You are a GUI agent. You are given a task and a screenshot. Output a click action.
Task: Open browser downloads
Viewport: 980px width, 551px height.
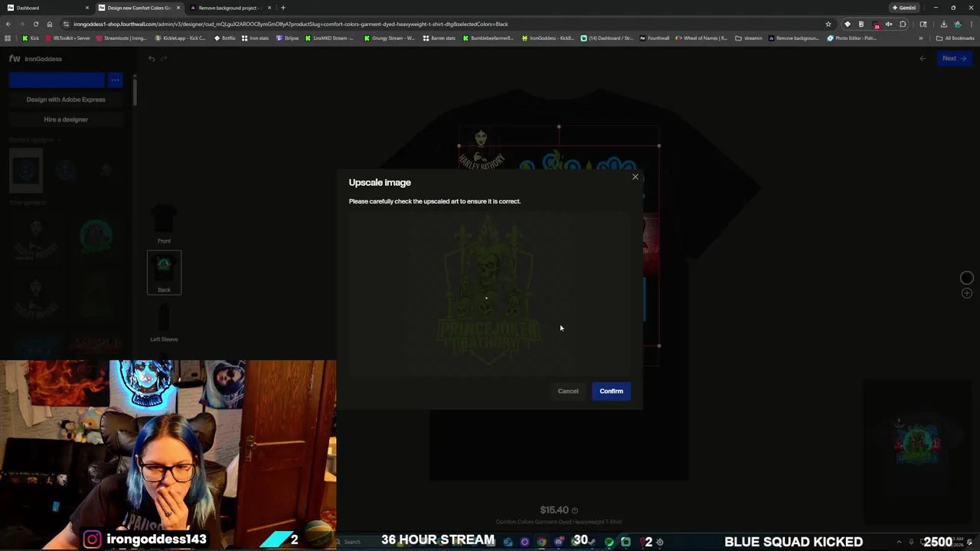[x=943, y=24]
